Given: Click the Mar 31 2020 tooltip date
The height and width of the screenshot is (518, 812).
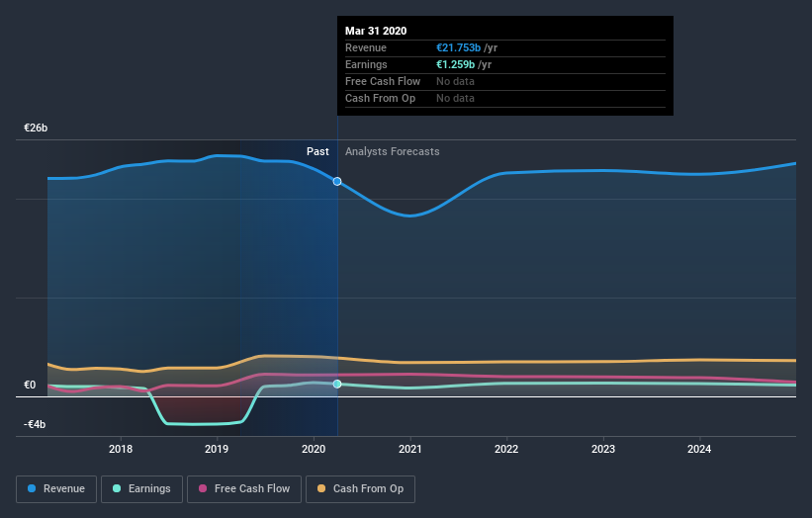Looking at the screenshot, I should [376, 31].
